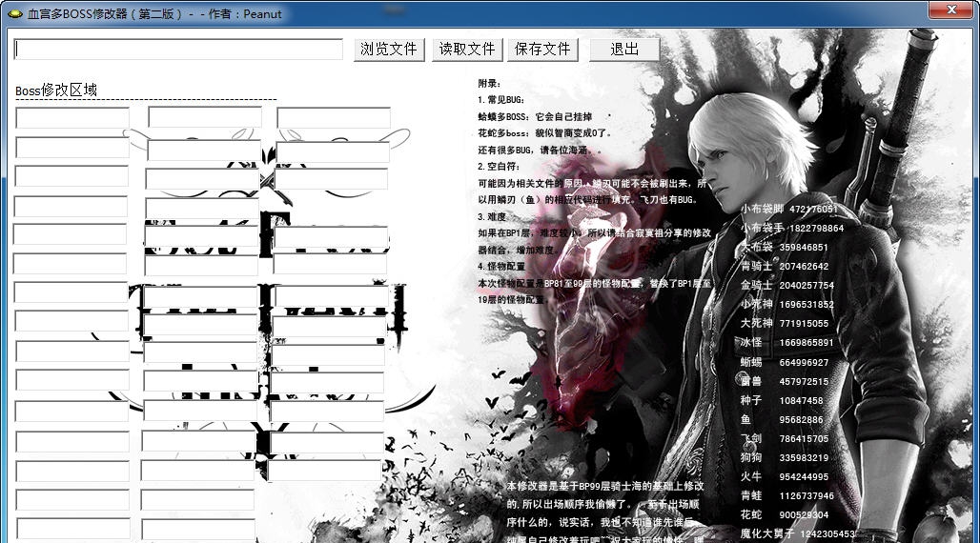Click the 保存文件 save file button
Screen dimensions: 980x543
tap(542, 50)
